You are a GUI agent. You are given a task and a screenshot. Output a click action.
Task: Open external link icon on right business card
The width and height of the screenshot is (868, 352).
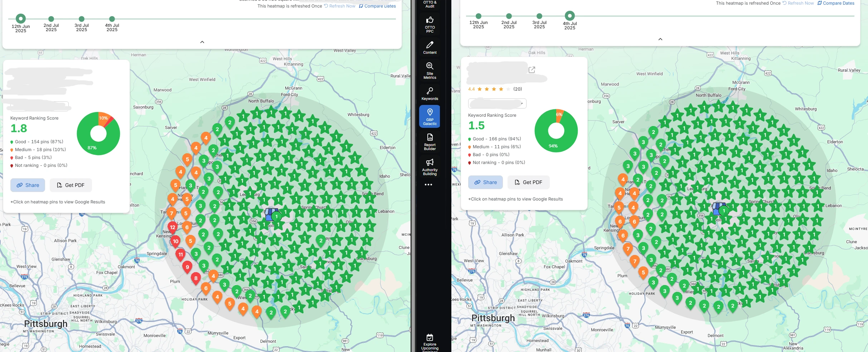click(532, 69)
